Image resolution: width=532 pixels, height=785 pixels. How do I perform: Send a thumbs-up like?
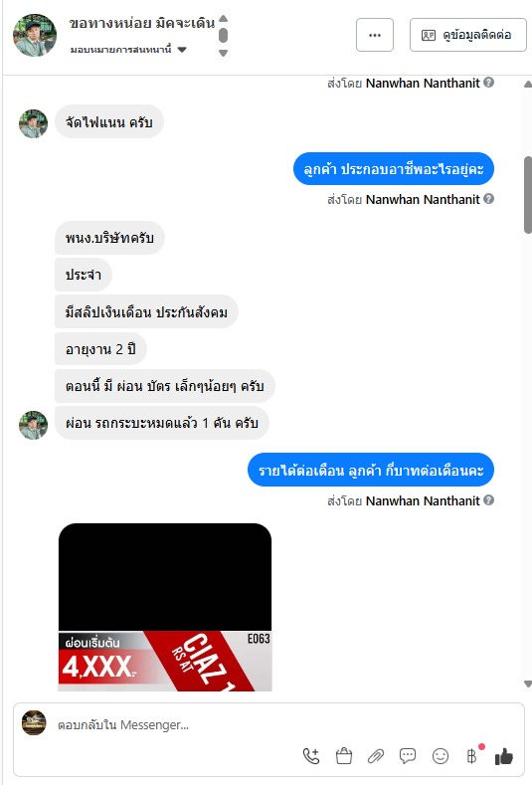point(504,756)
